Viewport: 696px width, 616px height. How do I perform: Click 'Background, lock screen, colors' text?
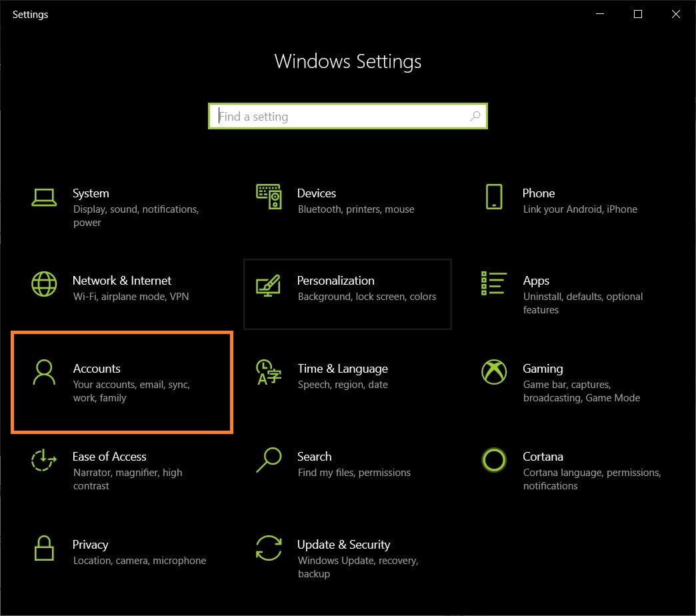pos(367,297)
